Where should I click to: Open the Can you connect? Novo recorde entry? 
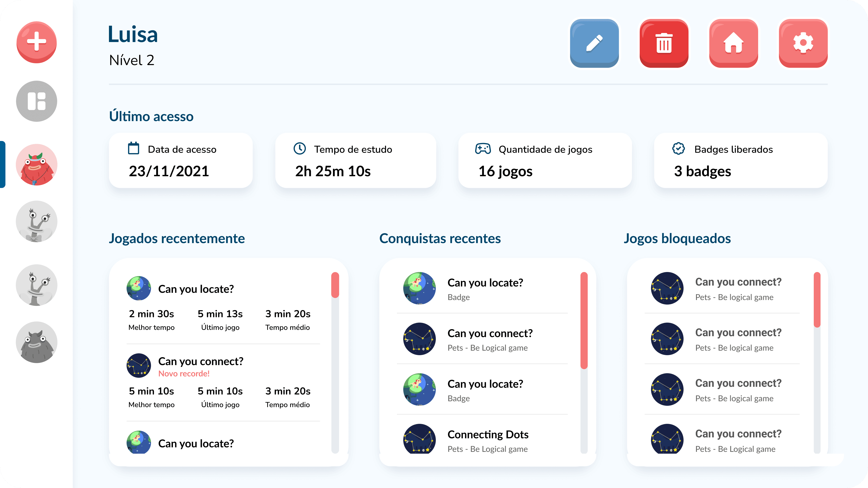[200, 361]
